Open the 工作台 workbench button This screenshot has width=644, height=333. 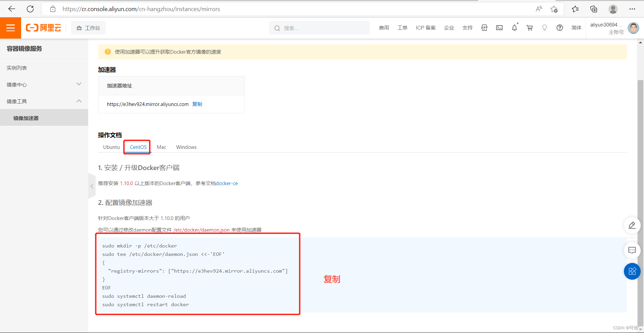(88, 28)
